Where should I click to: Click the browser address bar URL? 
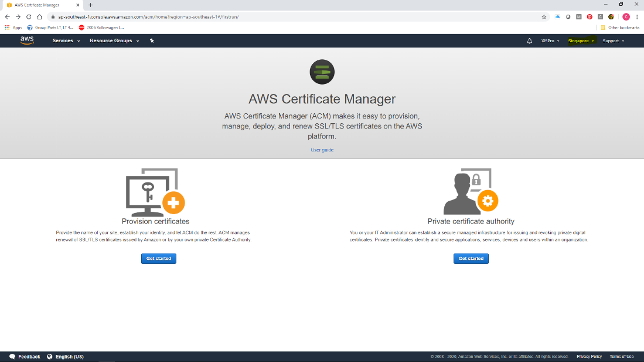[148, 17]
